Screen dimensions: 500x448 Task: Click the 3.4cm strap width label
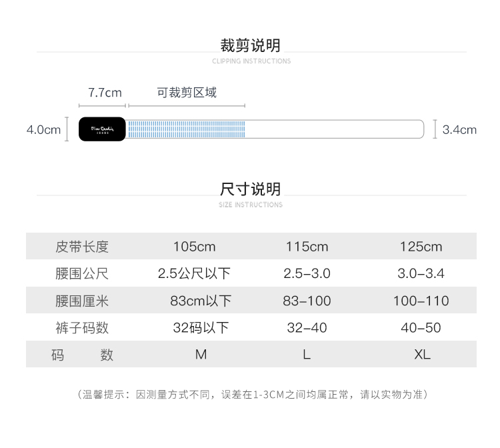point(459,129)
